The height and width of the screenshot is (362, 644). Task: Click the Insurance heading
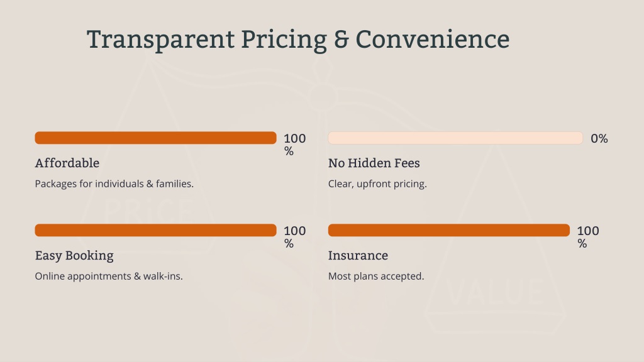pyautogui.click(x=358, y=255)
